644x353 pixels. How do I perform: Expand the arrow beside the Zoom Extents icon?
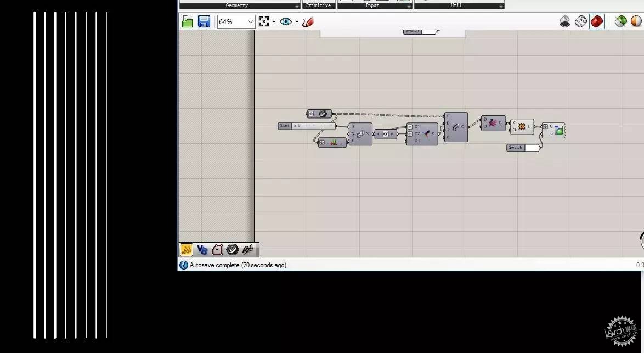pyautogui.click(x=274, y=22)
